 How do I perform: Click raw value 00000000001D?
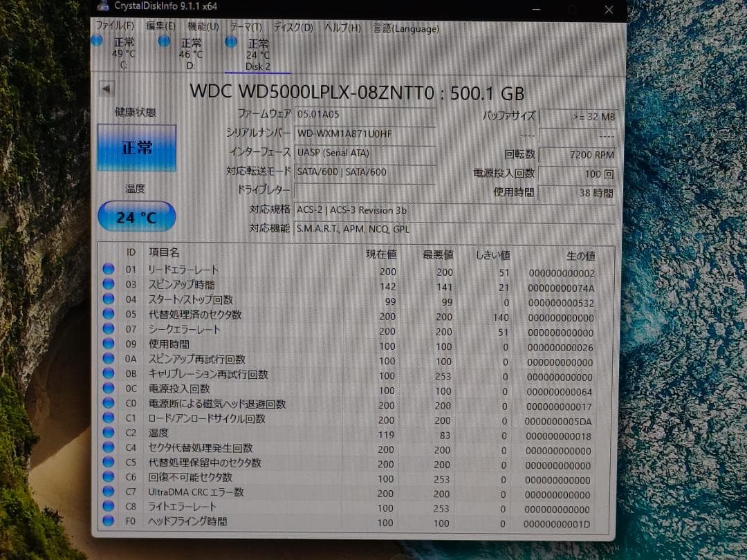[556, 524]
